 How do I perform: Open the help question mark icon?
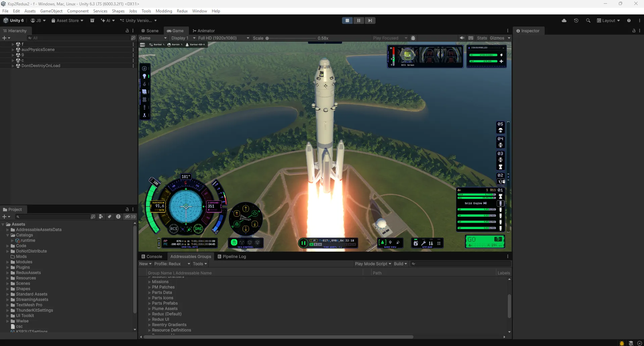pos(629,20)
